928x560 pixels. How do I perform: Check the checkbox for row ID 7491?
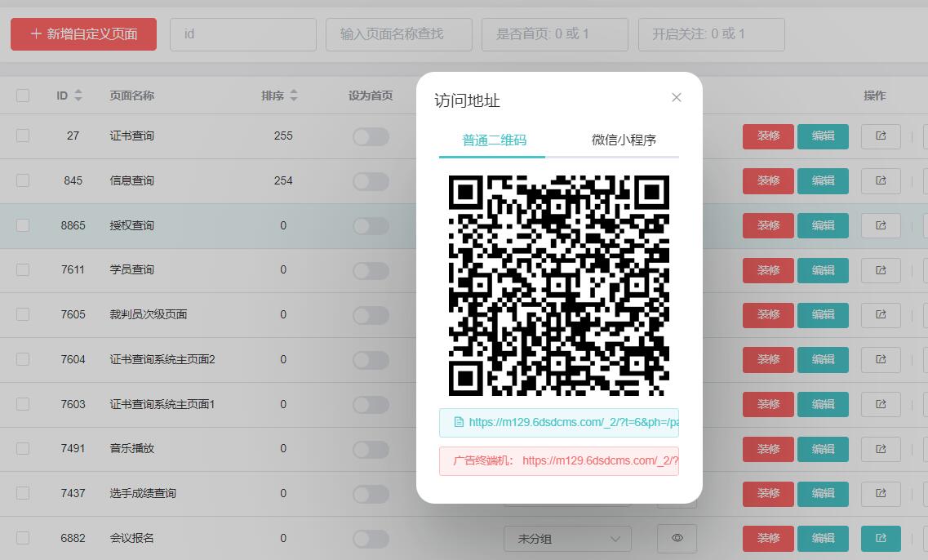click(23, 449)
